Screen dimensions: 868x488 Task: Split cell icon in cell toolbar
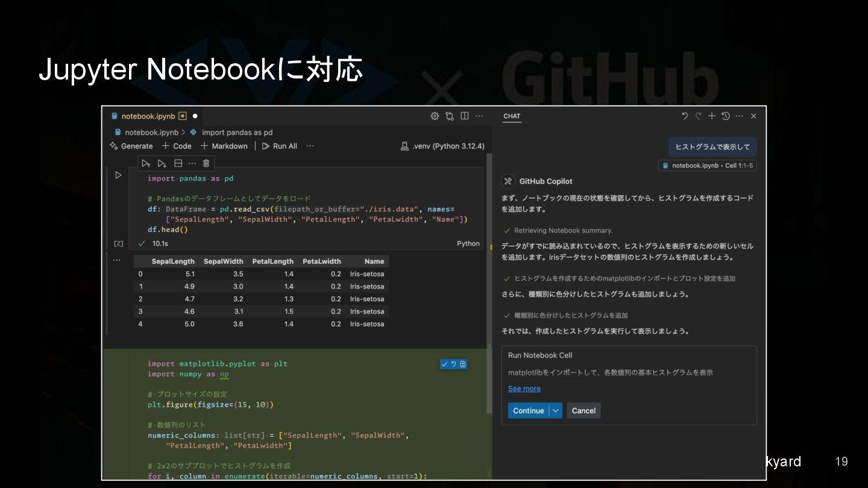point(178,163)
